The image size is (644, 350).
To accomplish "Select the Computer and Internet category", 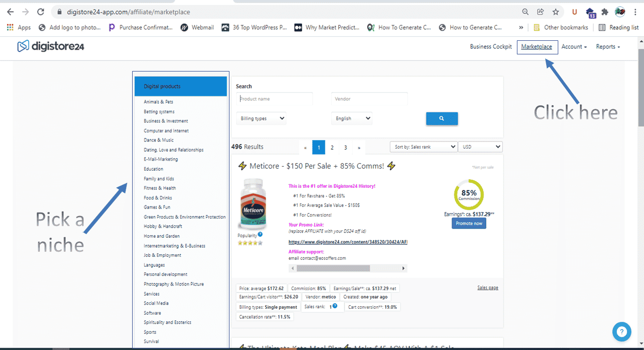I will coord(166,130).
